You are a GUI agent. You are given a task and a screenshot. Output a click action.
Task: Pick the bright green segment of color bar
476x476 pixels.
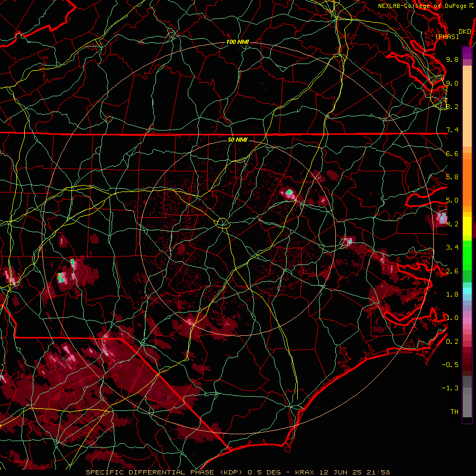click(467, 255)
